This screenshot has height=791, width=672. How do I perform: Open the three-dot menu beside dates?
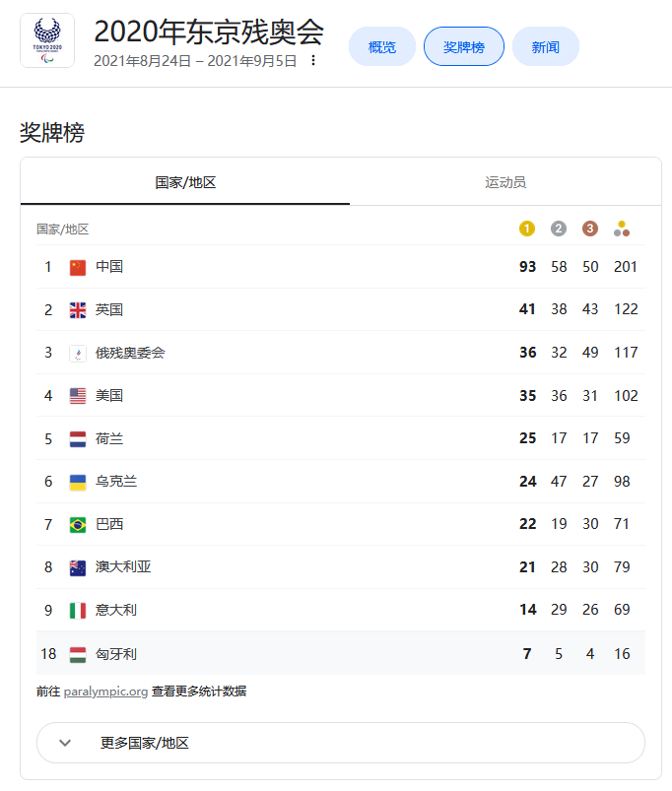click(313, 60)
